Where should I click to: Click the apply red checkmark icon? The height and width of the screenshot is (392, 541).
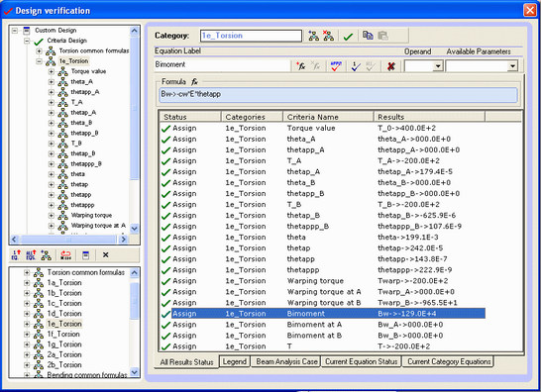click(x=336, y=66)
